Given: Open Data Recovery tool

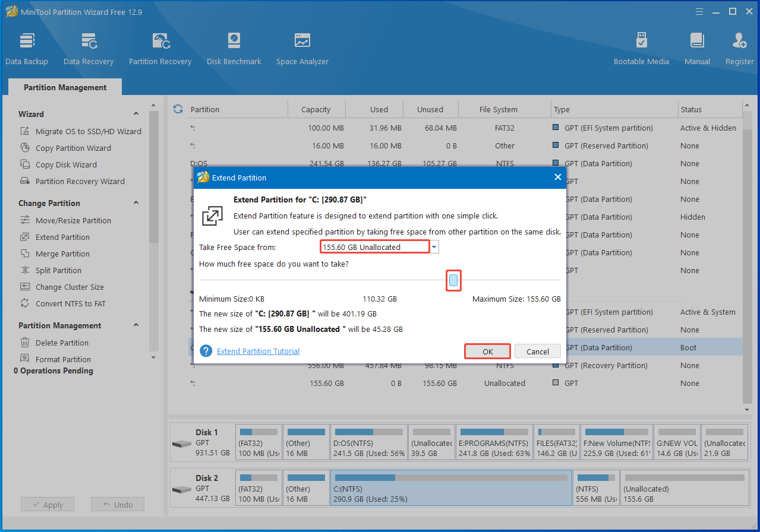Looking at the screenshot, I should point(89,49).
